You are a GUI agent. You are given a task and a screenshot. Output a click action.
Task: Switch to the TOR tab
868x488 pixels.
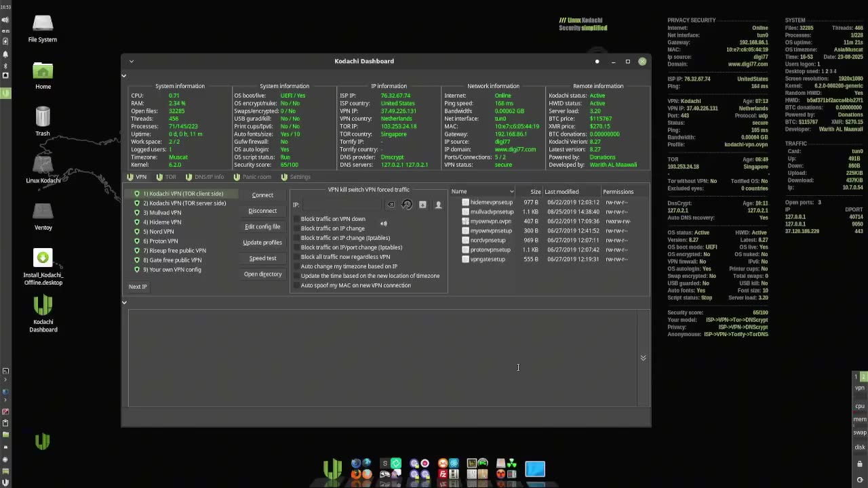[166, 177]
